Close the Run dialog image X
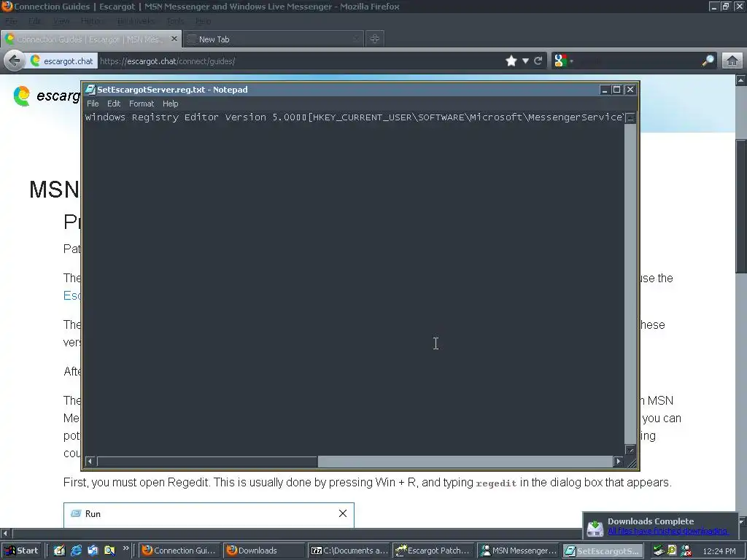Image resolution: width=747 pixels, height=560 pixels. (343, 513)
